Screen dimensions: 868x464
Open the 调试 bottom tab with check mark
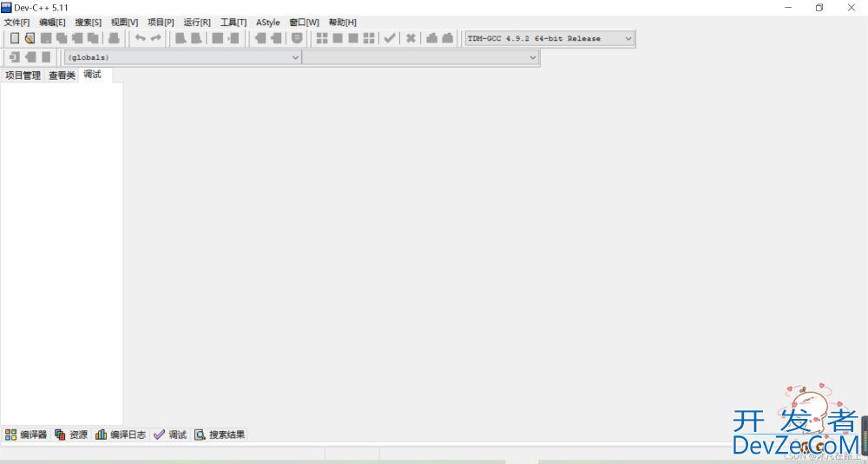pyautogui.click(x=170, y=435)
